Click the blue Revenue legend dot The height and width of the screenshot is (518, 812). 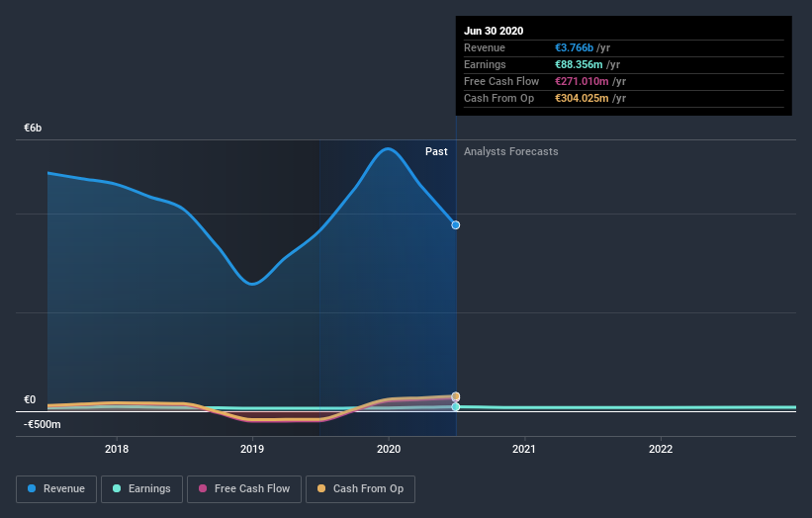pos(32,488)
